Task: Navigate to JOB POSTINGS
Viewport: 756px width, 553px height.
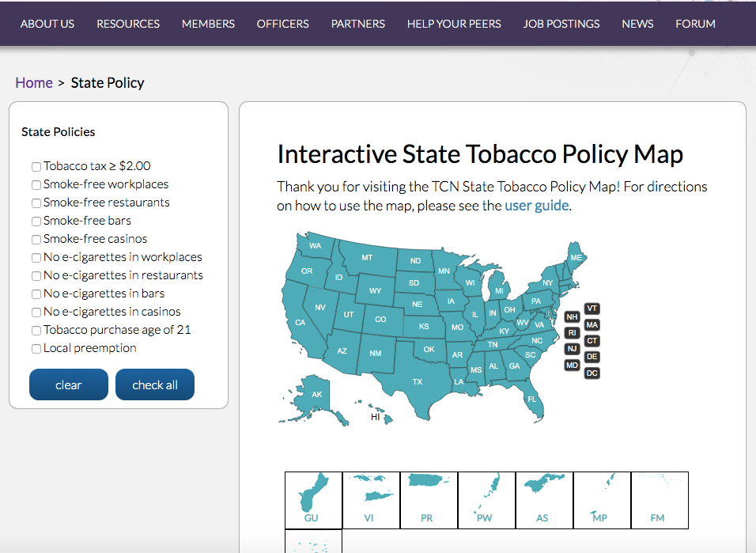Action: pyautogui.click(x=561, y=24)
